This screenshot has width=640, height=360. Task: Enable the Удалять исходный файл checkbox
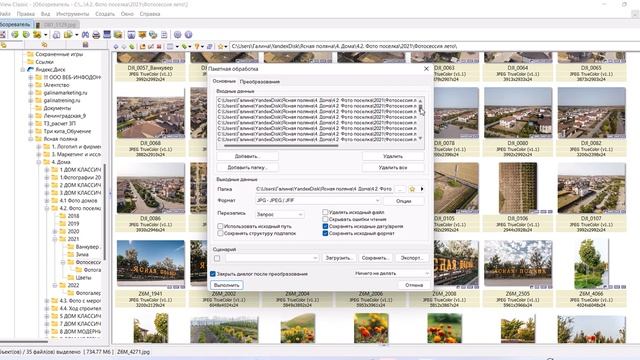coord(325,212)
